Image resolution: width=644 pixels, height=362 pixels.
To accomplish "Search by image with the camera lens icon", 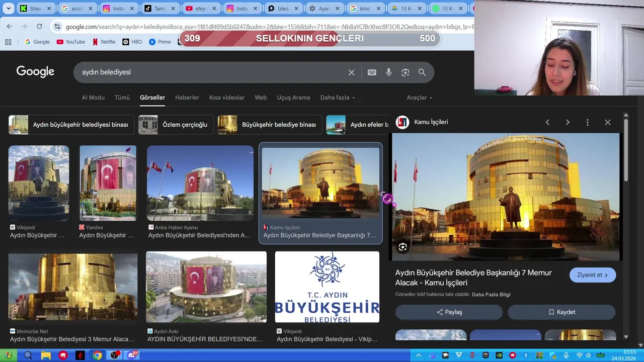I will [x=406, y=72].
